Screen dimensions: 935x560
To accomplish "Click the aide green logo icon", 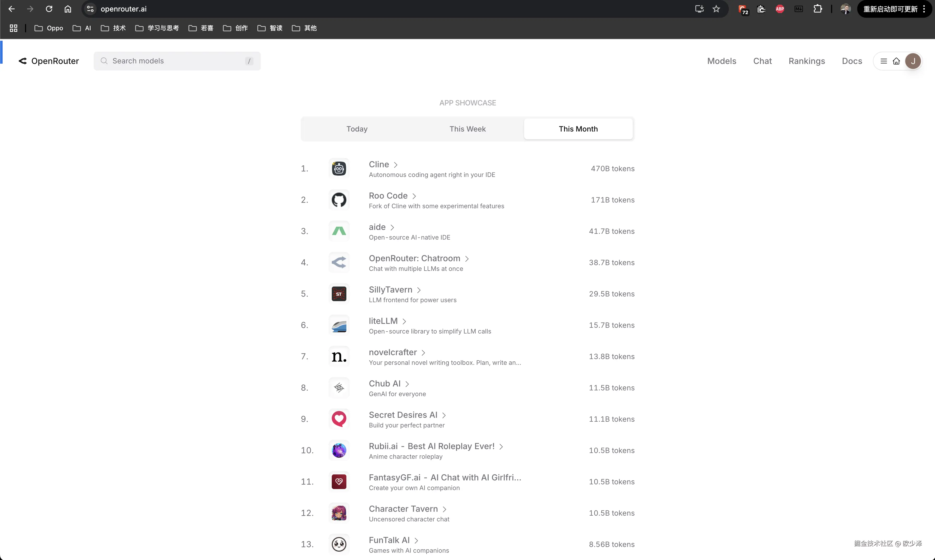I will 339,231.
